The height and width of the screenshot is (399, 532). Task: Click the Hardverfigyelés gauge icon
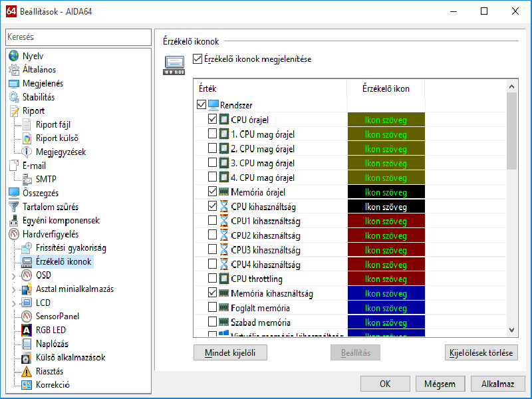click(13, 234)
